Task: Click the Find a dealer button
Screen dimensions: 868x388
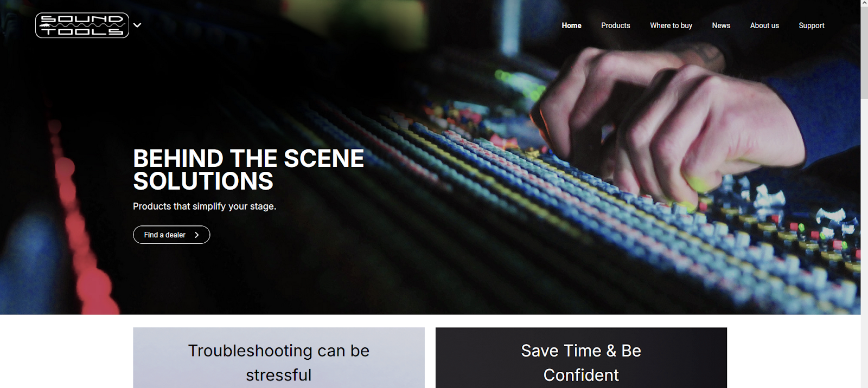Action: point(171,235)
